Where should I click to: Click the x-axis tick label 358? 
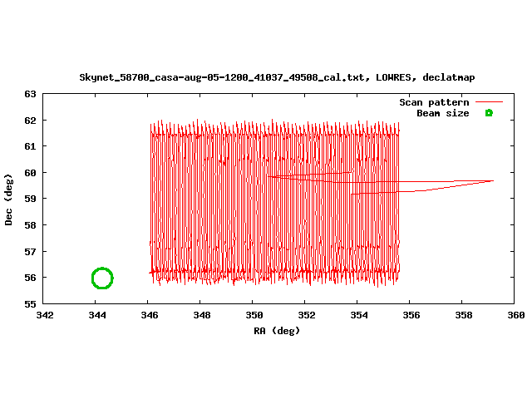[464, 316]
